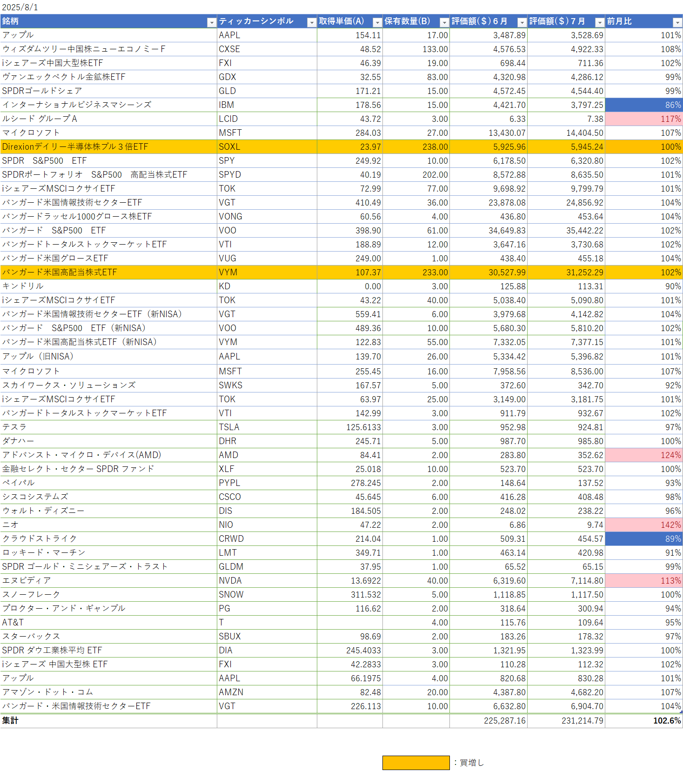Select バンガード米国情報技術セクターETF(新NISA) cell
Image resolution: width=683 pixels, height=784 pixels.
click(x=108, y=314)
